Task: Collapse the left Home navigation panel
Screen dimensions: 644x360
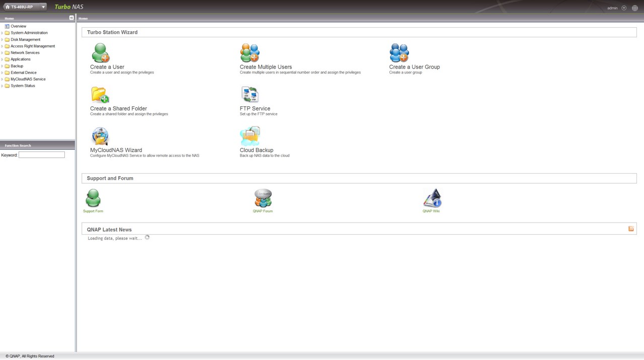Action: [71, 18]
